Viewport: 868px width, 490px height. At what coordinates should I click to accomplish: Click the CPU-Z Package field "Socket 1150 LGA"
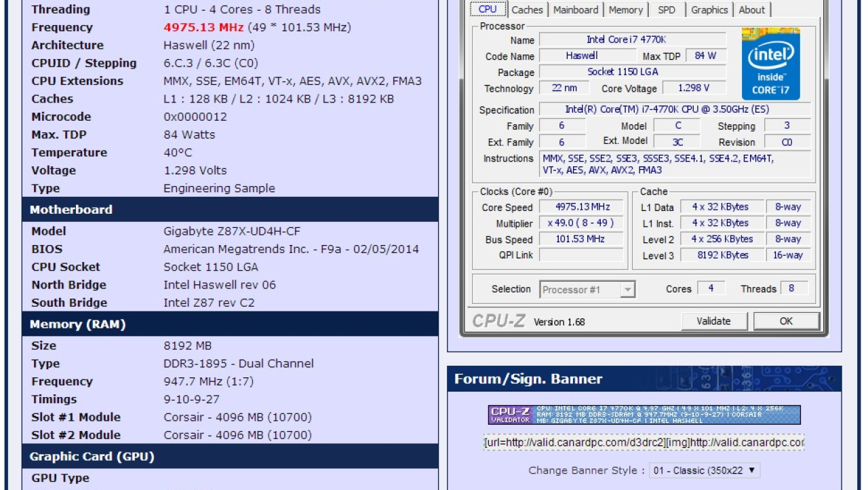(x=633, y=72)
